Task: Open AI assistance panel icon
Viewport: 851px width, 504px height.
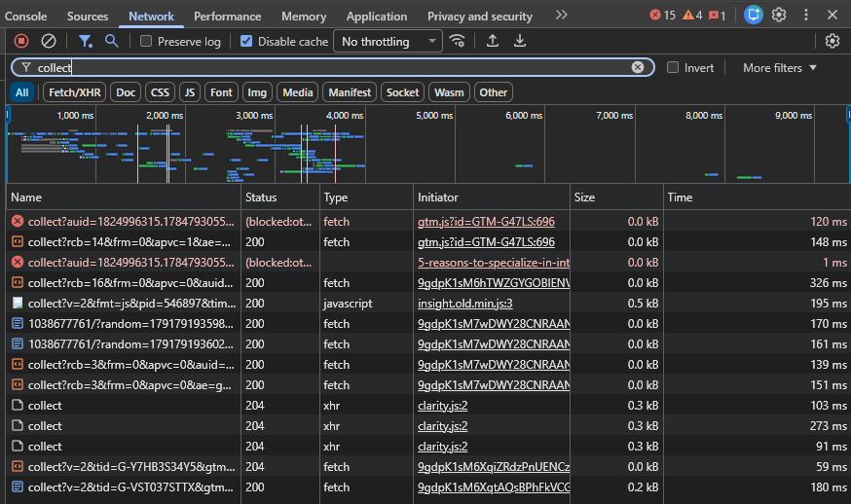Action: (x=753, y=15)
